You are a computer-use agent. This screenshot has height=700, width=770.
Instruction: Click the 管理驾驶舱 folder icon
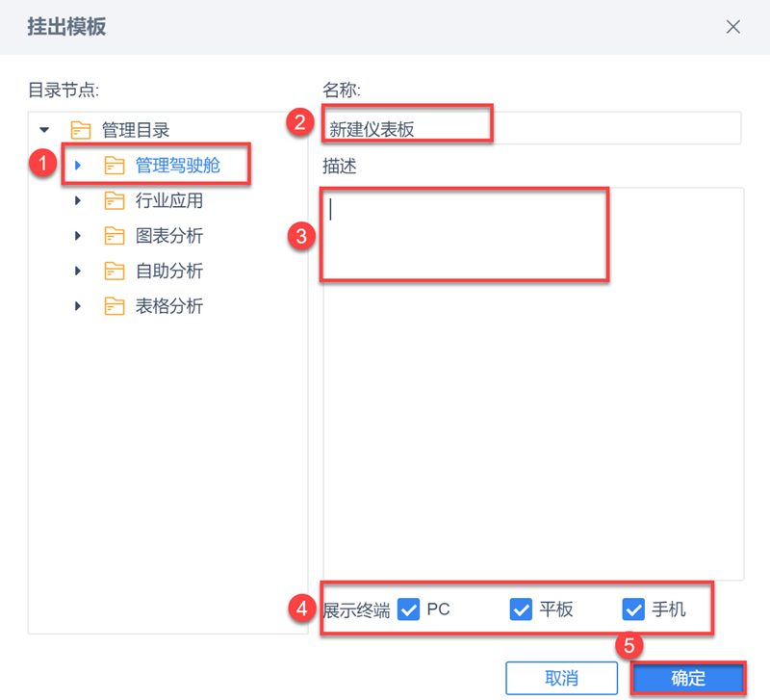pos(115,166)
